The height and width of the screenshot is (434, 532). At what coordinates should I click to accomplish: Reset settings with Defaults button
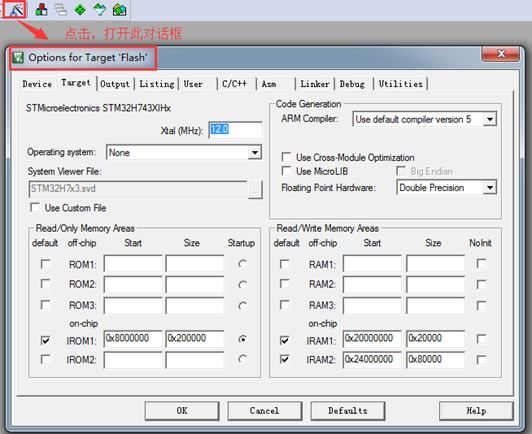coord(348,411)
